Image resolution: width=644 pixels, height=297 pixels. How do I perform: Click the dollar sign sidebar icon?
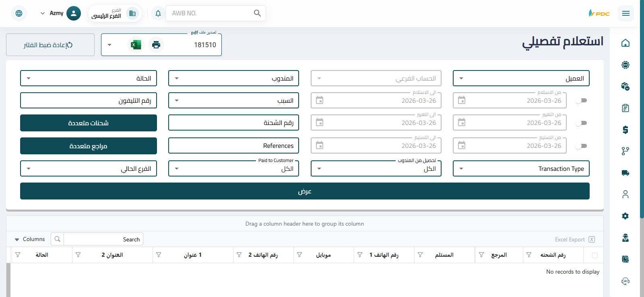point(625,130)
